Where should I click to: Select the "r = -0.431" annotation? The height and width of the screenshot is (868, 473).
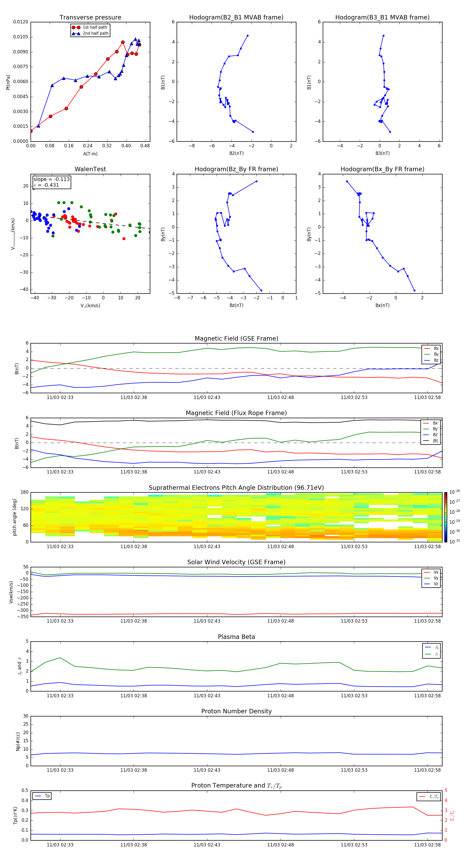click(x=47, y=185)
